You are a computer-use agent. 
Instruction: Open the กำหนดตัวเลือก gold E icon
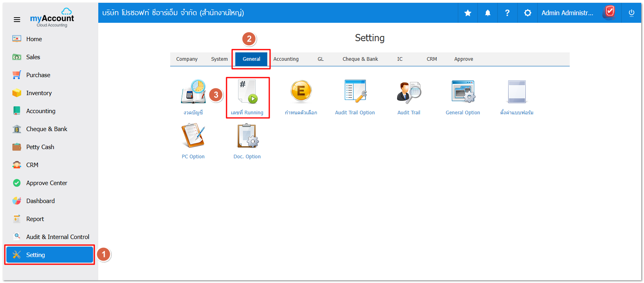pos(301,92)
